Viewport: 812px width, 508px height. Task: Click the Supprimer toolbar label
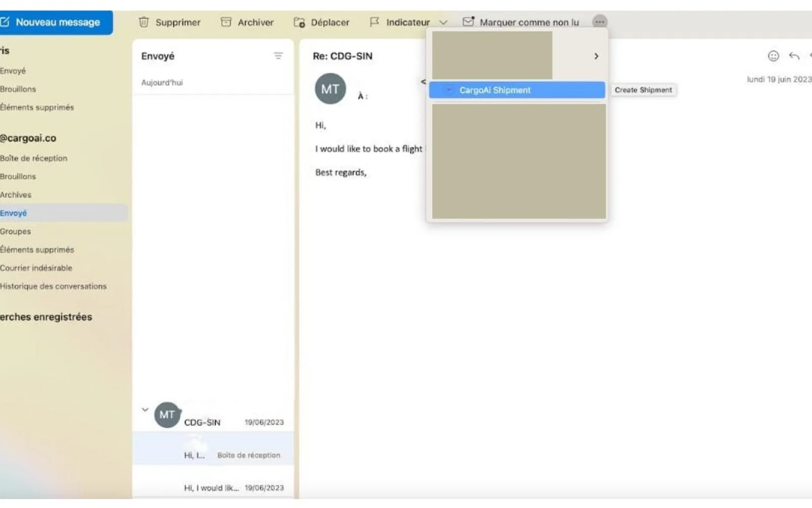click(x=178, y=22)
